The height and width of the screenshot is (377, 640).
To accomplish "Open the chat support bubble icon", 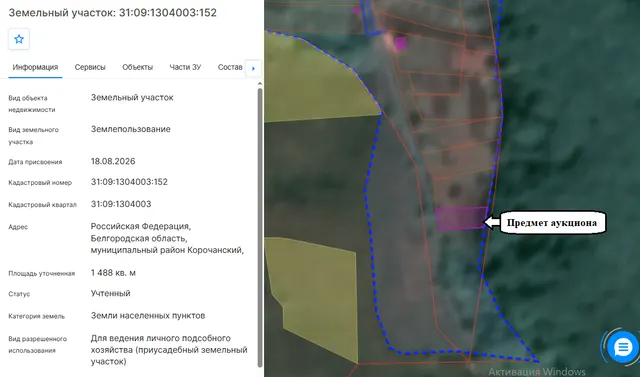I will (622, 348).
